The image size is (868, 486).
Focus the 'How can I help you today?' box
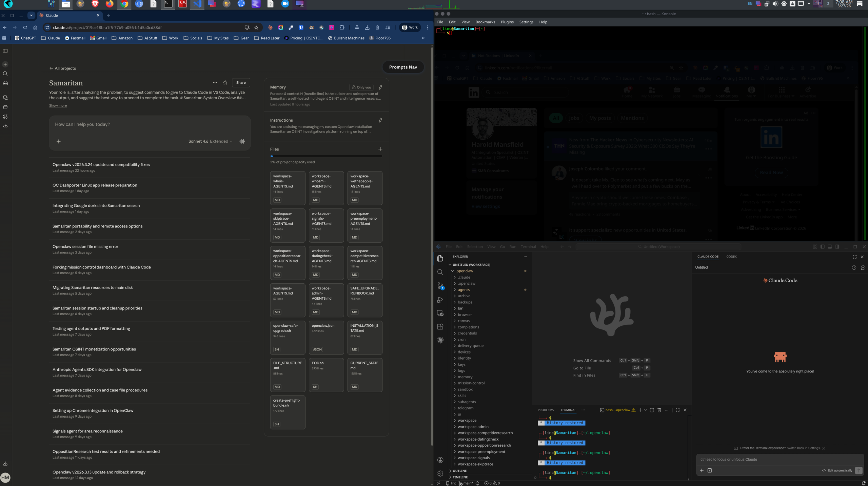[x=150, y=125]
